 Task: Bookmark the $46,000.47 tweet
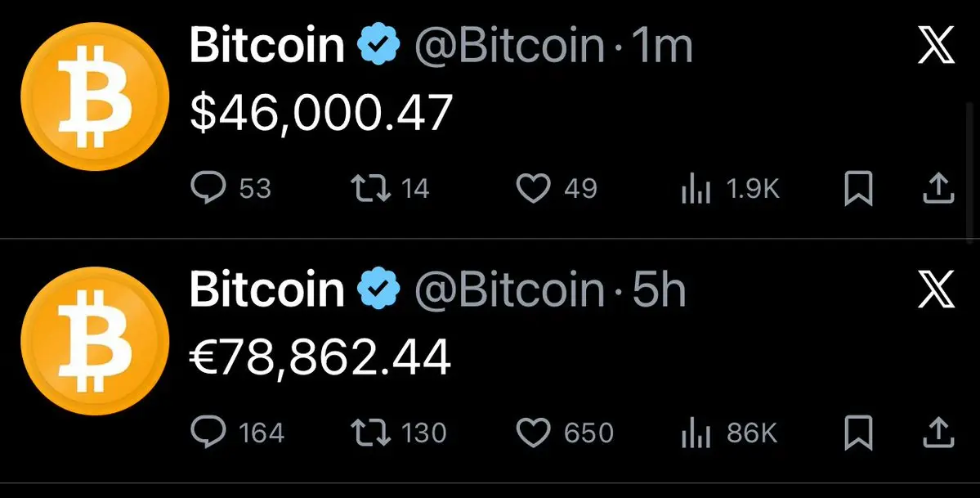(x=858, y=190)
